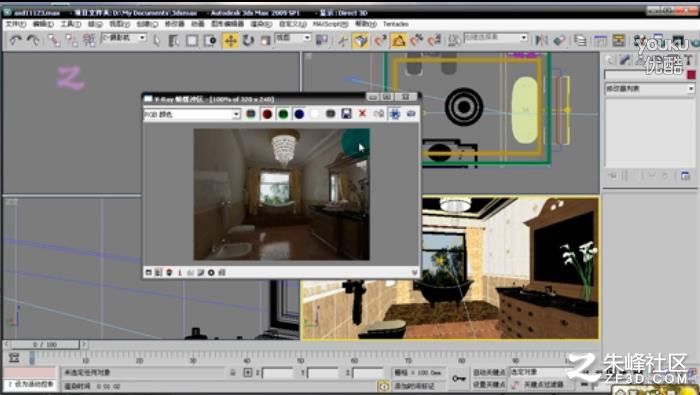Click the Undo arrow icon

tap(16, 41)
